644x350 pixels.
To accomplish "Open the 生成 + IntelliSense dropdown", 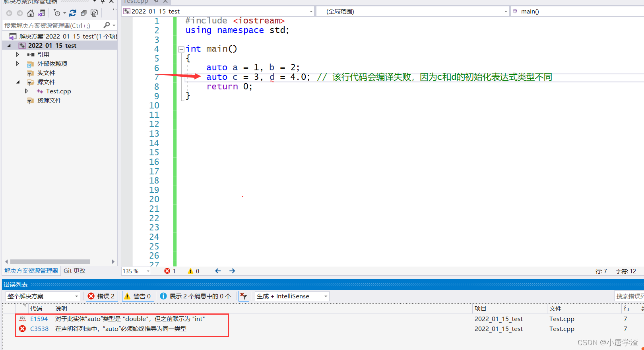I will pyautogui.click(x=292, y=296).
